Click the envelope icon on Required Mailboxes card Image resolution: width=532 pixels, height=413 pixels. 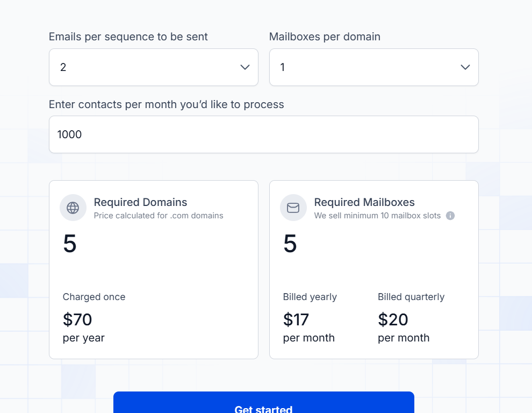[x=293, y=208]
